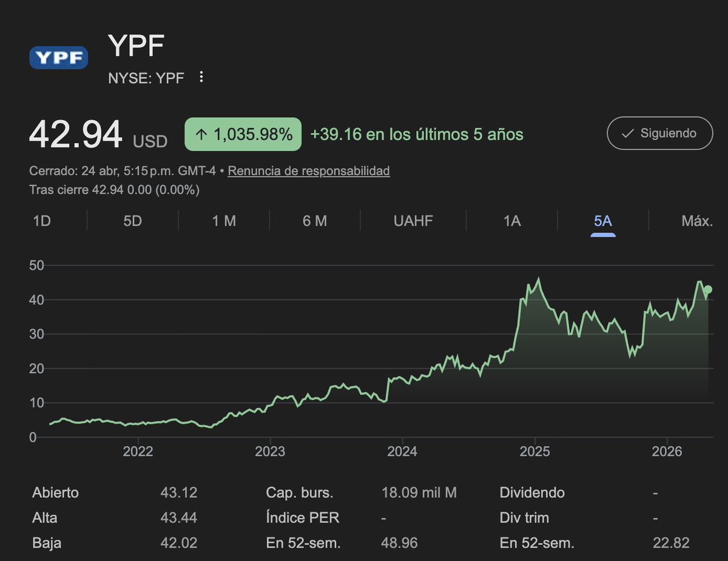This screenshot has height=561, width=728.
Task: Toggle the Siguiendo follow button
Action: tap(660, 133)
